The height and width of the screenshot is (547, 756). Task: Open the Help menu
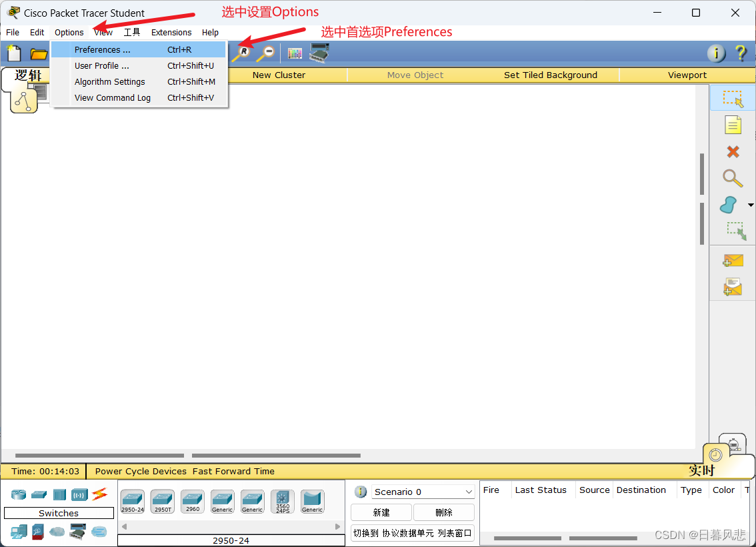[x=210, y=32]
